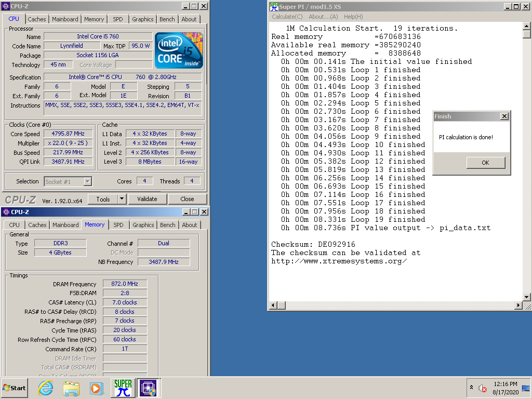Viewport: 532px width, 399px height.
Task: Close the Finish dialog with X
Action: pos(504,116)
